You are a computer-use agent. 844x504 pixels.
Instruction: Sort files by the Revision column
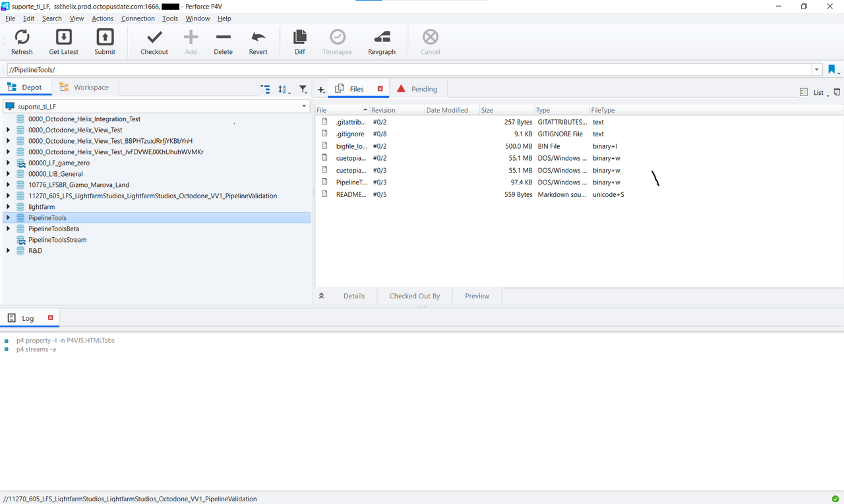click(396, 110)
